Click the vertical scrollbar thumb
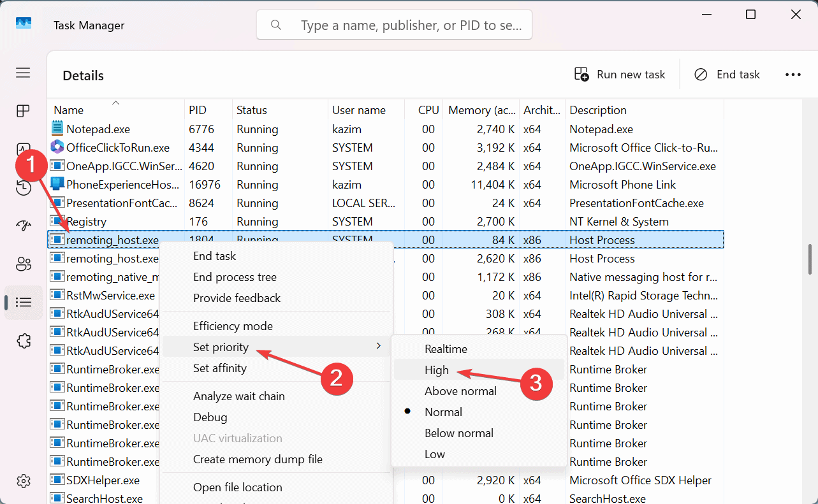 pyautogui.click(x=810, y=259)
